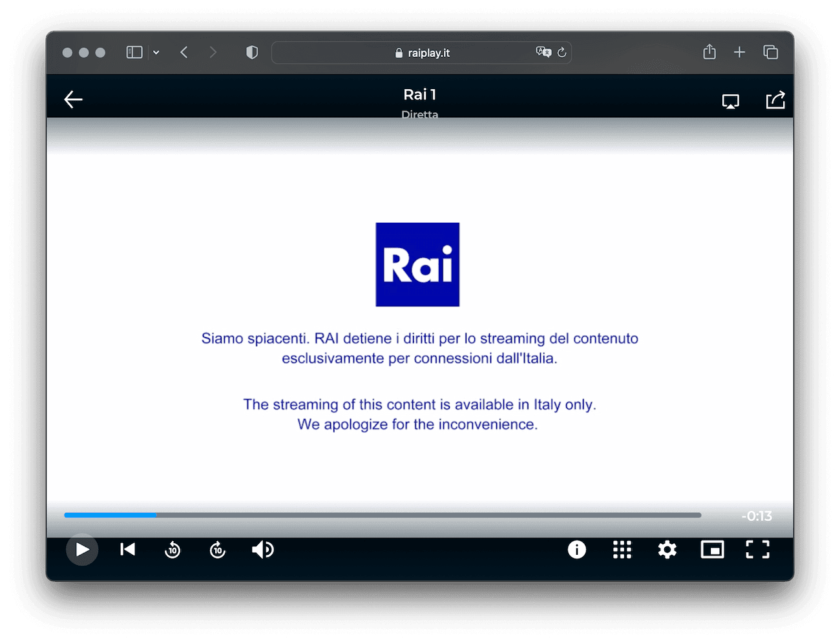Click the raiplay.it address bar
Screen dimensions: 840x642
(421, 53)
